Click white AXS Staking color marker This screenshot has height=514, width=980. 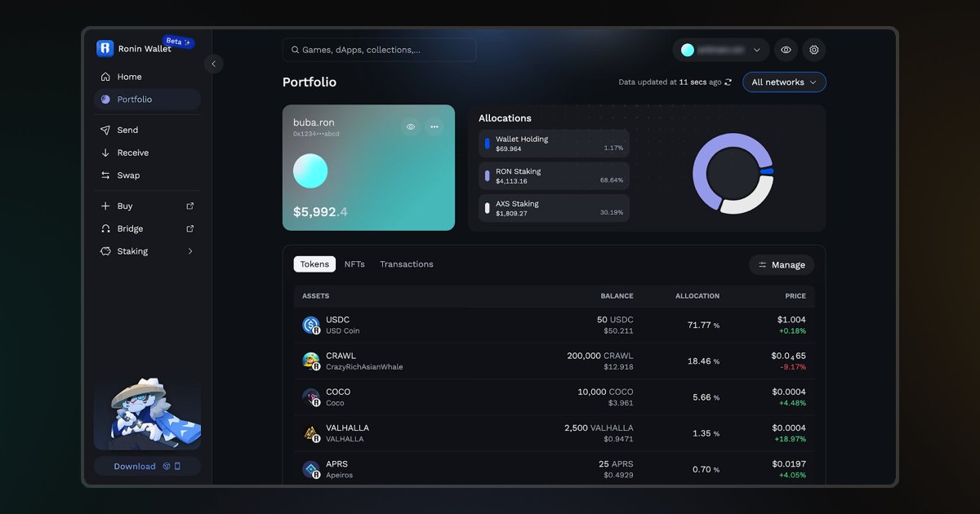coord(488,208)
